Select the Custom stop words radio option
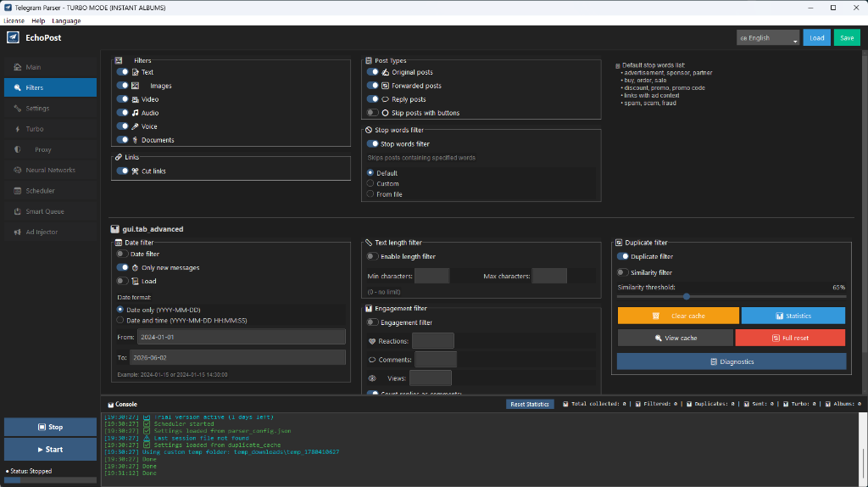868x487 pixels. [x=370, y=183]
